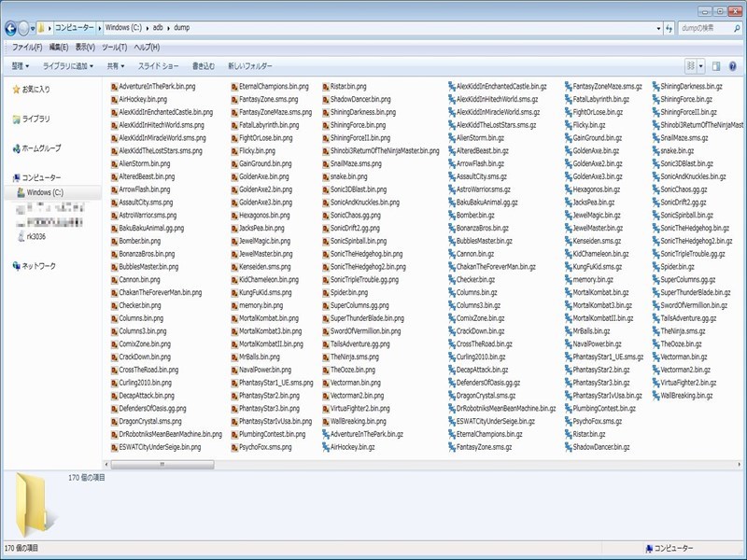Go back with the Back arrow button

point(10,28)
